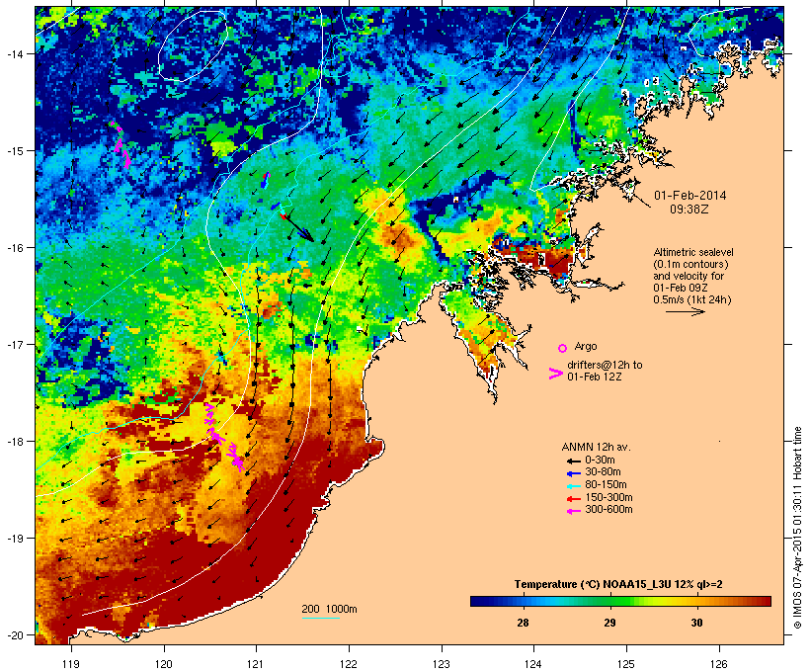Click the blue 30-80m legend arrow
Screen dimensions: 810x672
point(573,473)
